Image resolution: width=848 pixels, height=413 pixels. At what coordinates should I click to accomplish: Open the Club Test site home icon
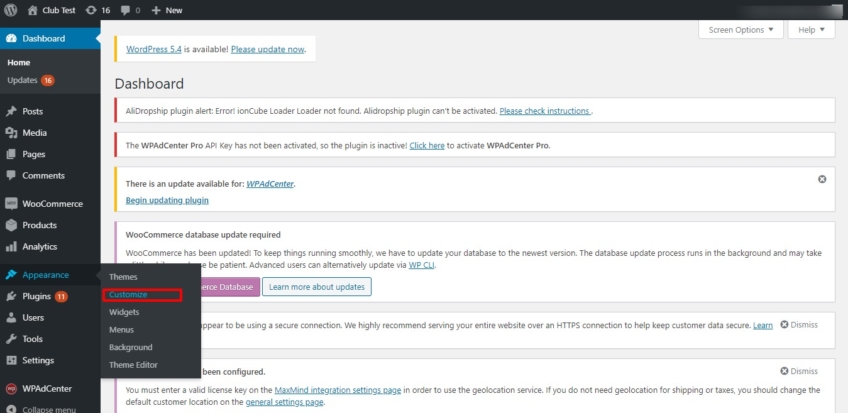tap(33, 10)
